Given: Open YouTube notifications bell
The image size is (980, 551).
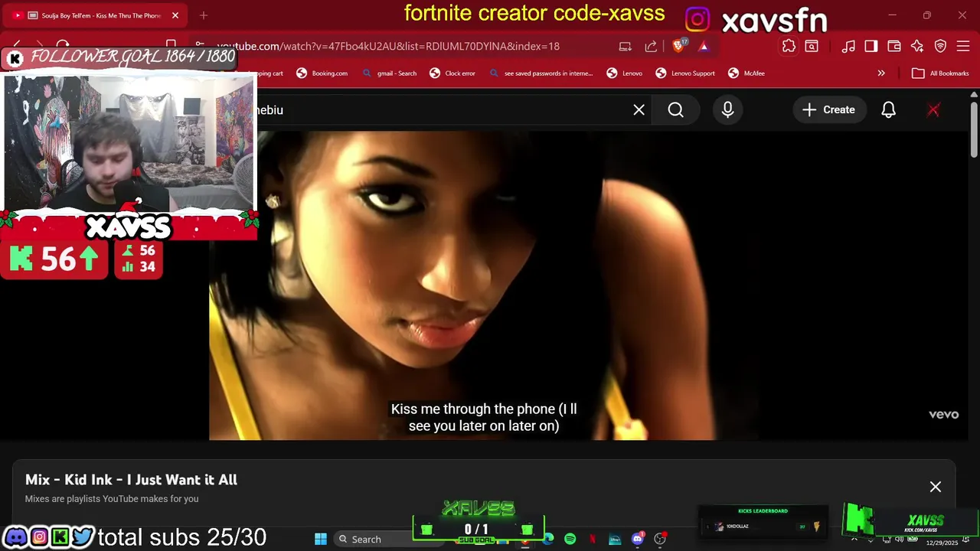Looking at the screenshot, I should click(888, 110).
